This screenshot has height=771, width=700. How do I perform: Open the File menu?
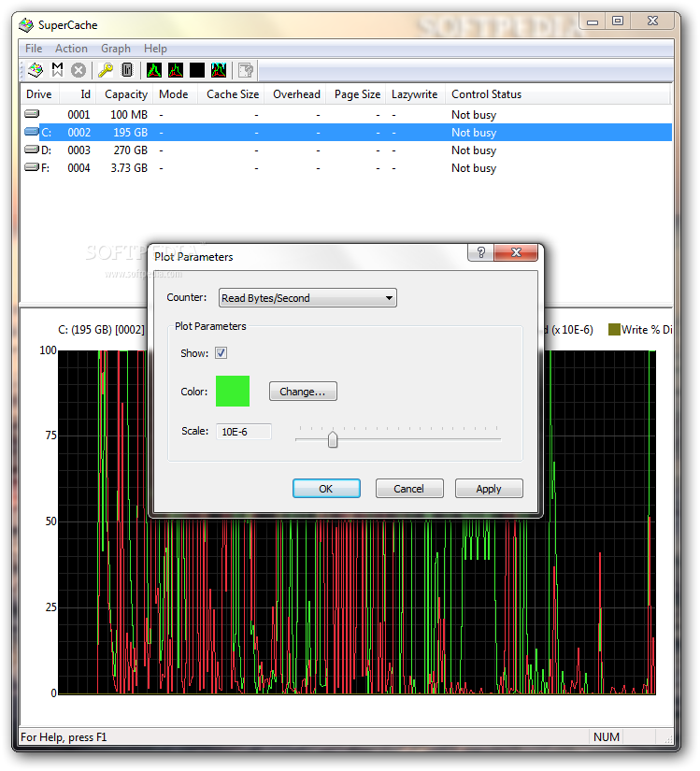(x=34, y=49)
